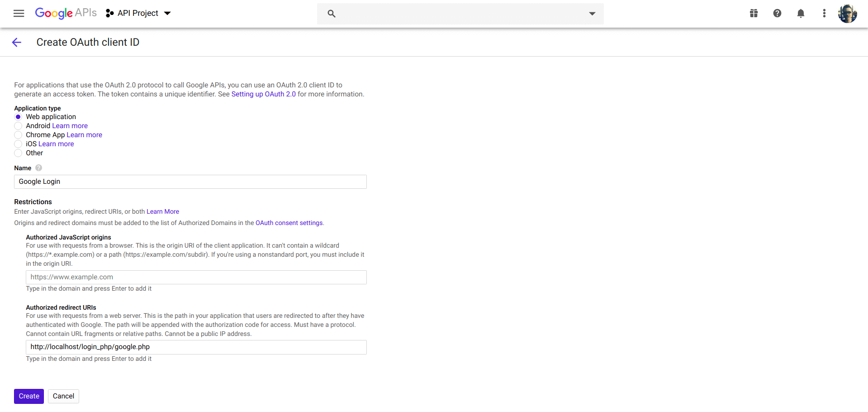Open OAuth consent settings link
The width and height of the screenshot is (868, 412).
[289, 223]
